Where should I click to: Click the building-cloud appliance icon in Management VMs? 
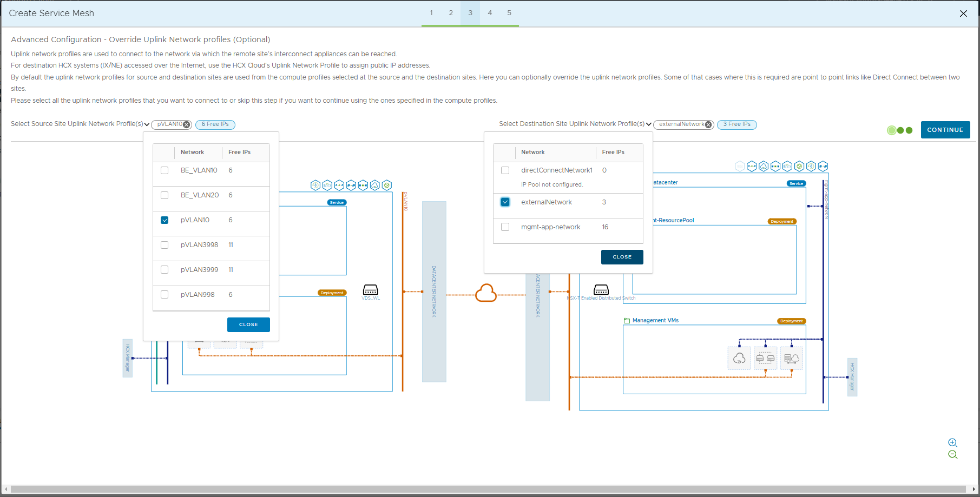point(792,358)
